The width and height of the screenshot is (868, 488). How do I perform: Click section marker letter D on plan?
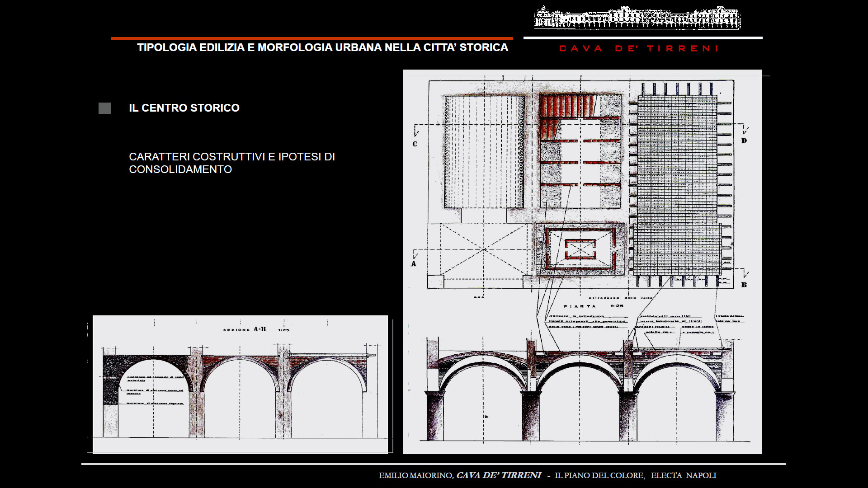pos(744,141)
